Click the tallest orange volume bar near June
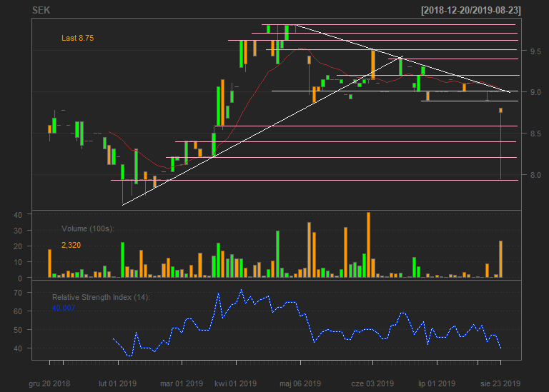 (x=368, y=245)
